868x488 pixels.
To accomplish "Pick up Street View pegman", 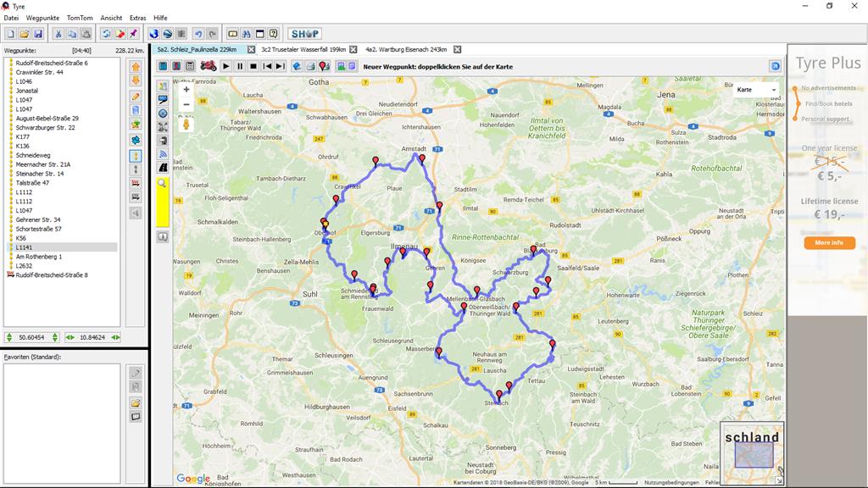I will click(186, 124).
